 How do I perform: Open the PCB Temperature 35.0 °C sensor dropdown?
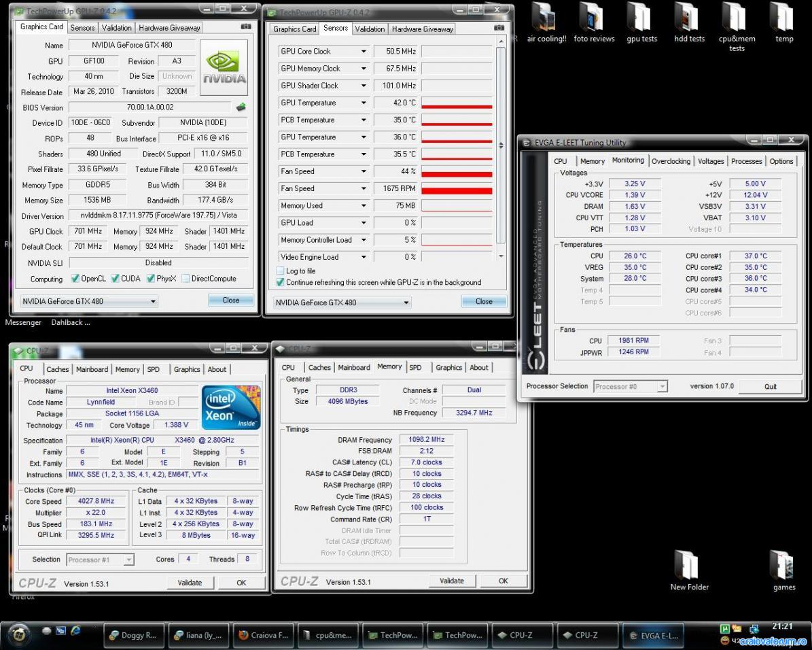coord(364,120)
